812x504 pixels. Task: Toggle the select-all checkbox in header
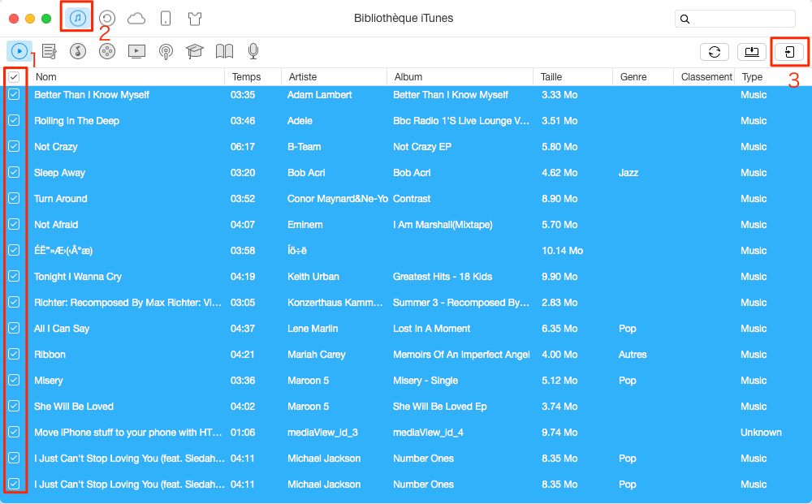point(14,77)
